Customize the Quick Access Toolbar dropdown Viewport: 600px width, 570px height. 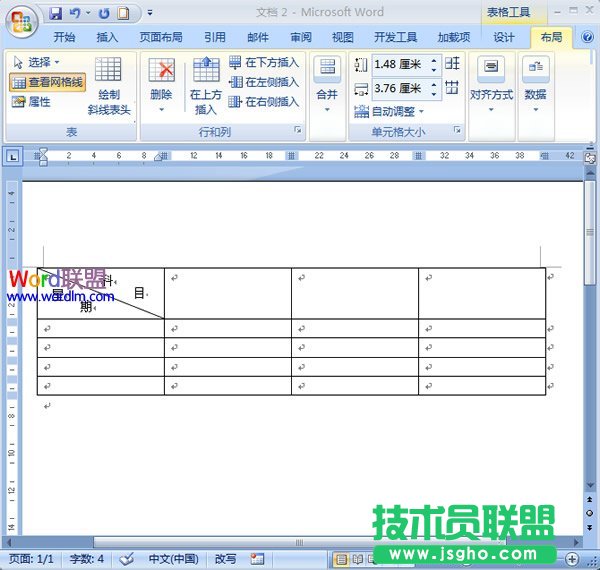(x=150, y=13)
